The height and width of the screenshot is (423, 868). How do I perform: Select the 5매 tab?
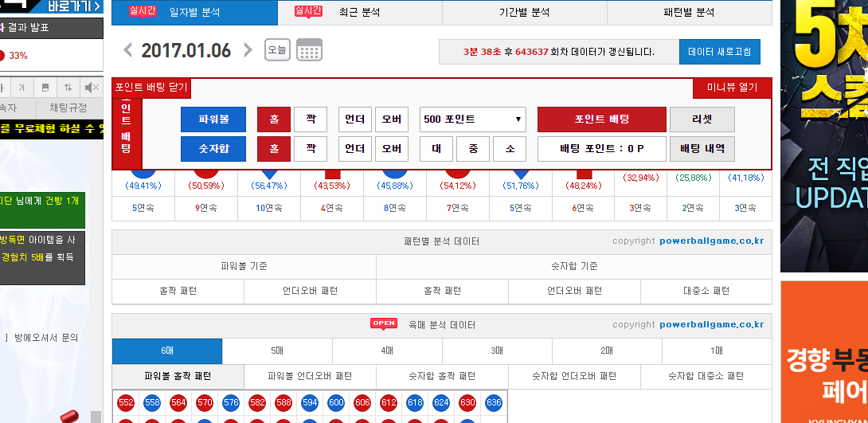[x=277, y=351]
